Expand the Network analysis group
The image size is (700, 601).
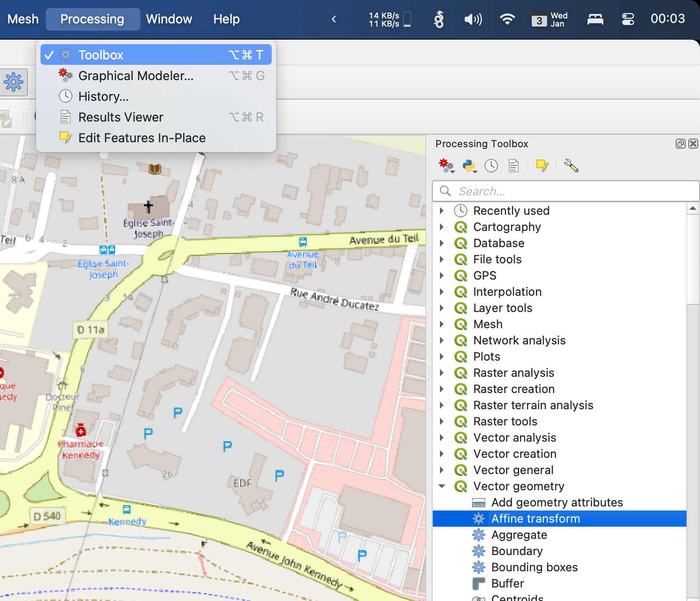[x=442, y=340]
